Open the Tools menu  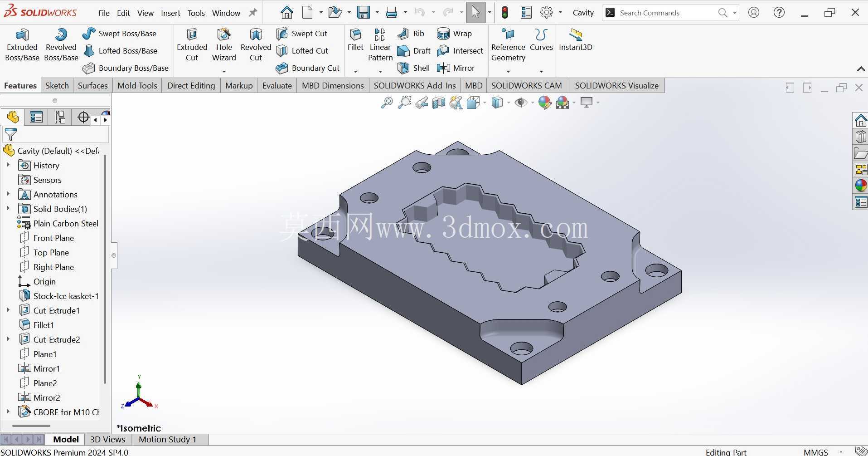[196, 13]
